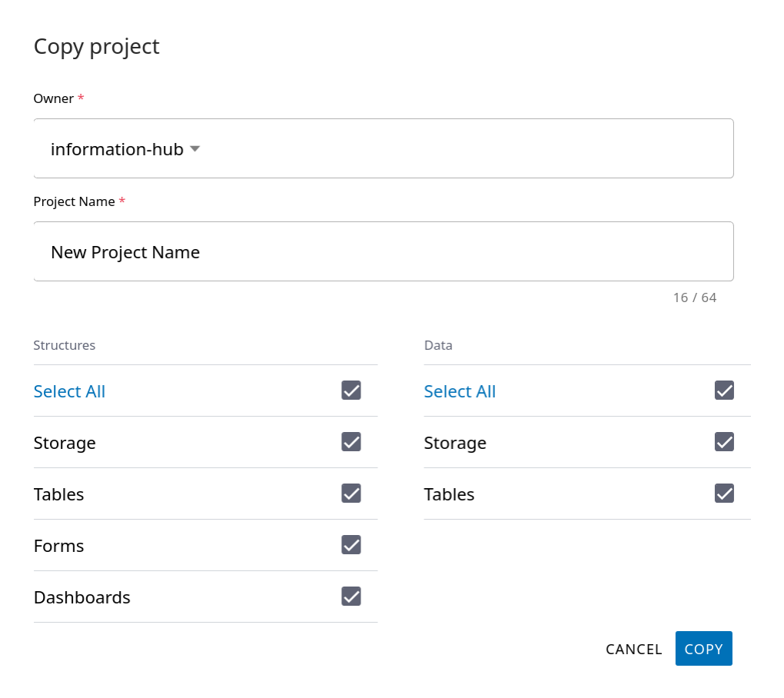This screenshot has width=784, height=698.
Task: Click the Copy project dialog title
Action: 97,46
